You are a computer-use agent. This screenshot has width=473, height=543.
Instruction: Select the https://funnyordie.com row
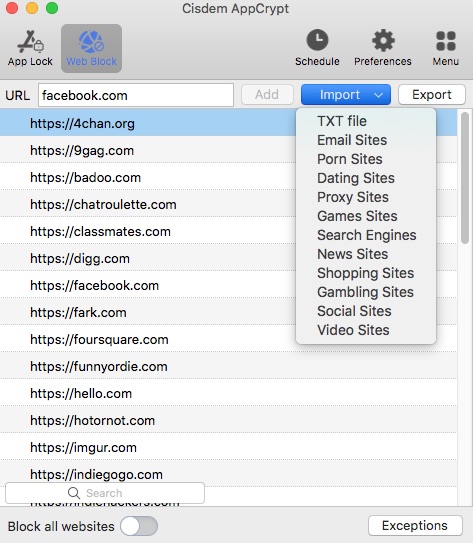(x=228, y=366)
